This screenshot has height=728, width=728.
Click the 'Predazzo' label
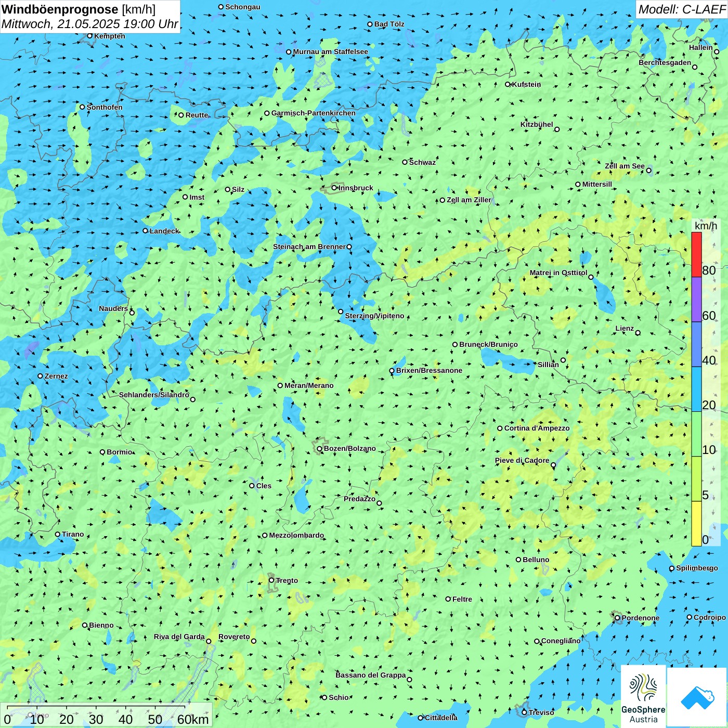coord(359,499)
